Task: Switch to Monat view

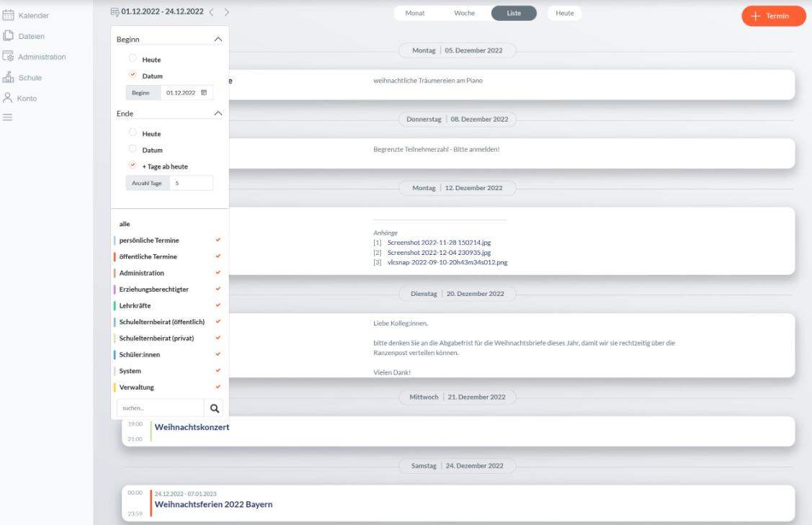Action: (x=415, y=13)
